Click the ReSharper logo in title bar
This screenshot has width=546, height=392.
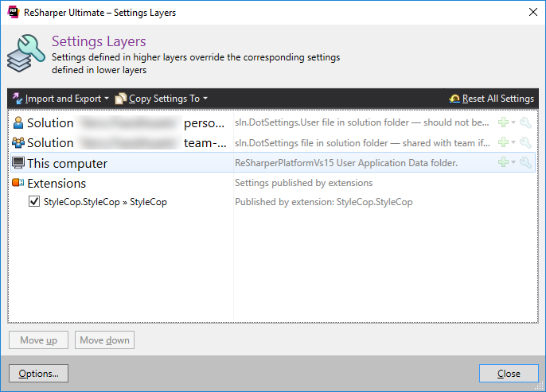coord(14,12)
